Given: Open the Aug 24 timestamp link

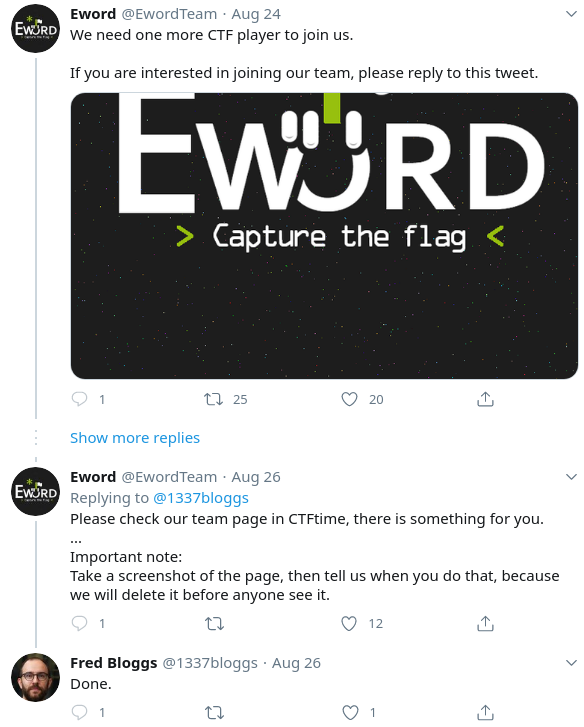Looking at the screenshot, I should click(x=256, y=14).
